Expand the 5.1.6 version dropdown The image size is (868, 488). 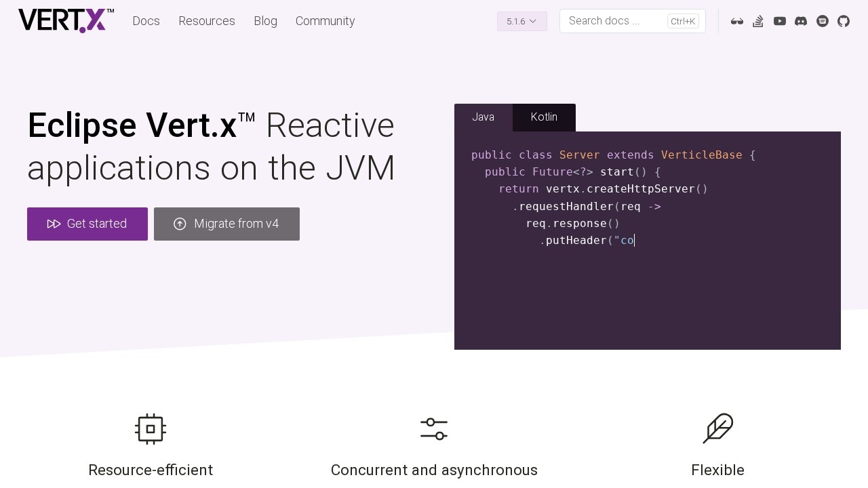coord(522,21)
